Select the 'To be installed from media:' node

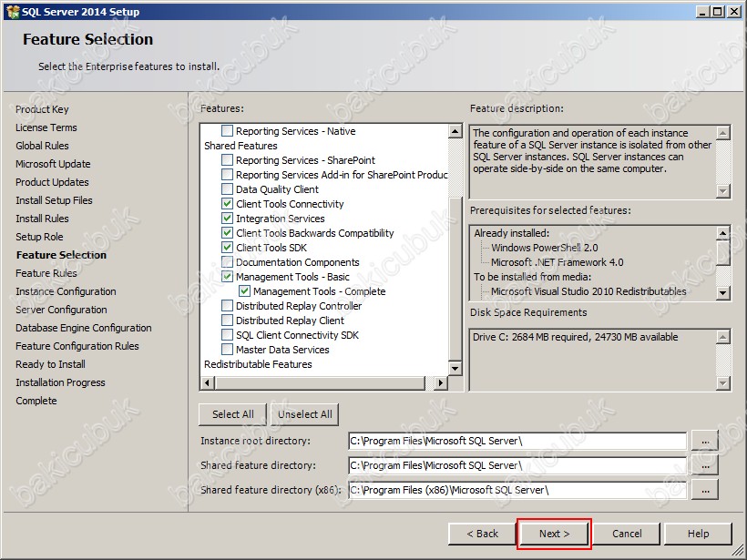pos(532,277)
